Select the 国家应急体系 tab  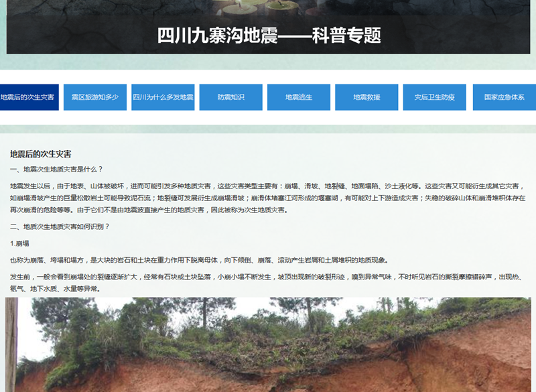[504, 97]
